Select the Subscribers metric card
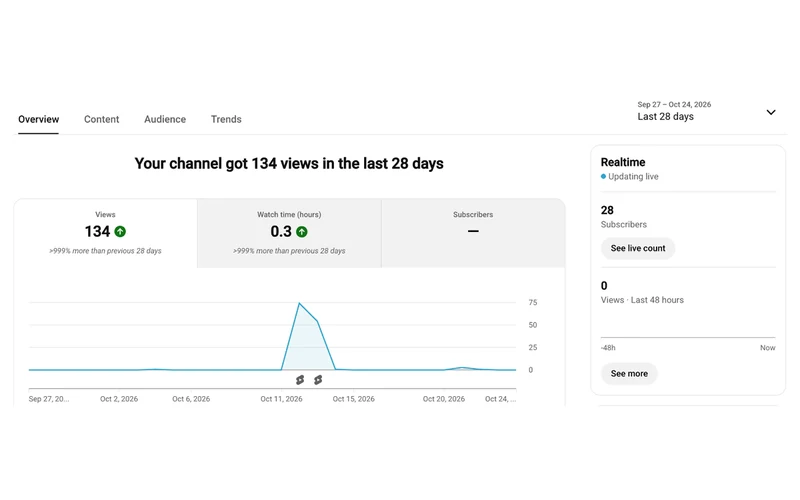 click(x=473, y=233)
